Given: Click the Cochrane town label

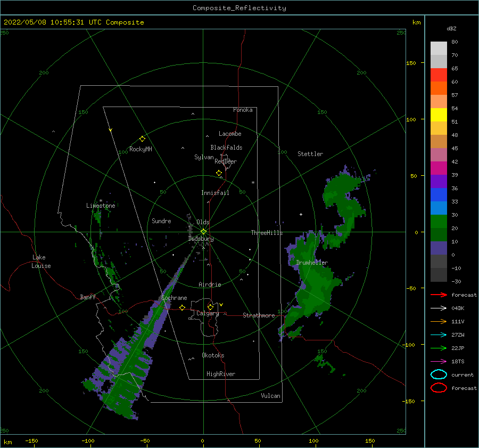Looking at the screenshot, I should (x=174, y=298).
